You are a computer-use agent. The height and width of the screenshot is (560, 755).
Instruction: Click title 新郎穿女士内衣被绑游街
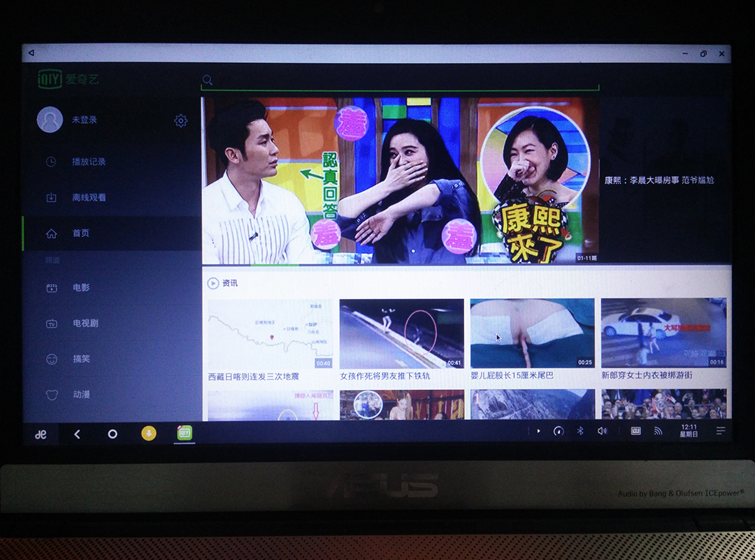(646, 375)
